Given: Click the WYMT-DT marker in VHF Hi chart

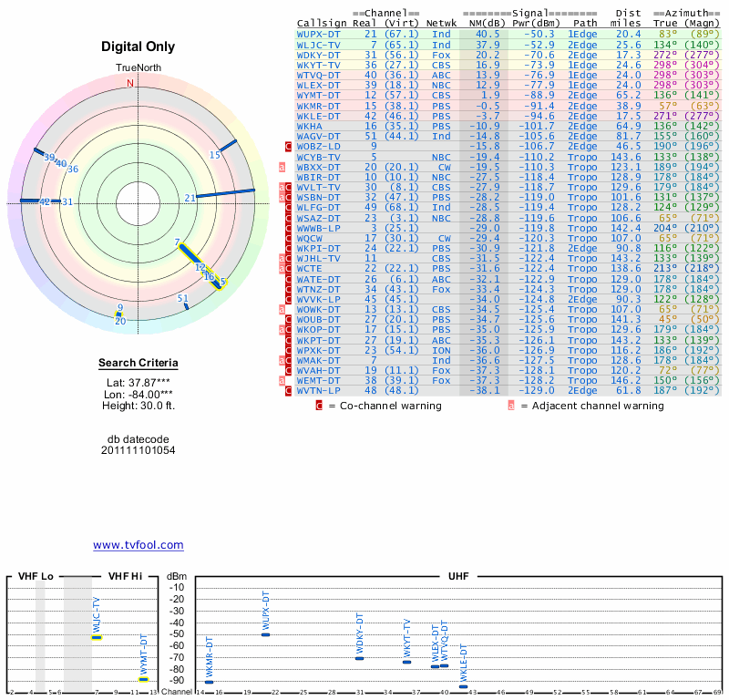Looking at the screenshot, I should click(144, 679).
